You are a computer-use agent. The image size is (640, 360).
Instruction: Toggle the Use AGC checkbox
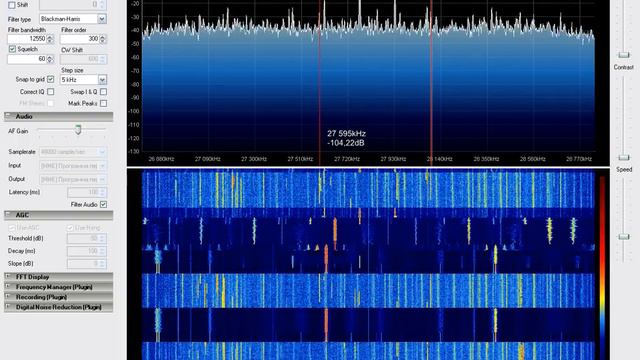pyautogui.click(x=12, y=228)
